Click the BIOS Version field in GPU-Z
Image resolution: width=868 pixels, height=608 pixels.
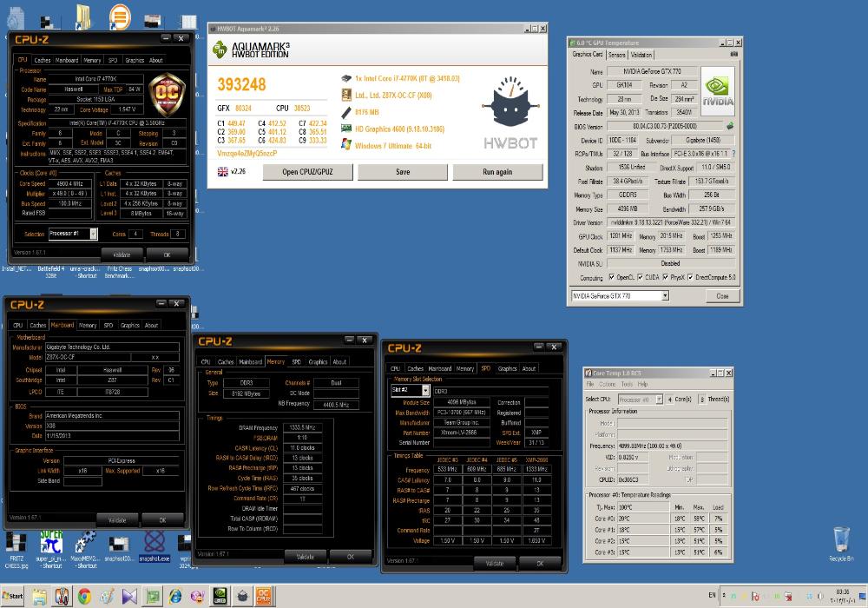pos(665,126)
